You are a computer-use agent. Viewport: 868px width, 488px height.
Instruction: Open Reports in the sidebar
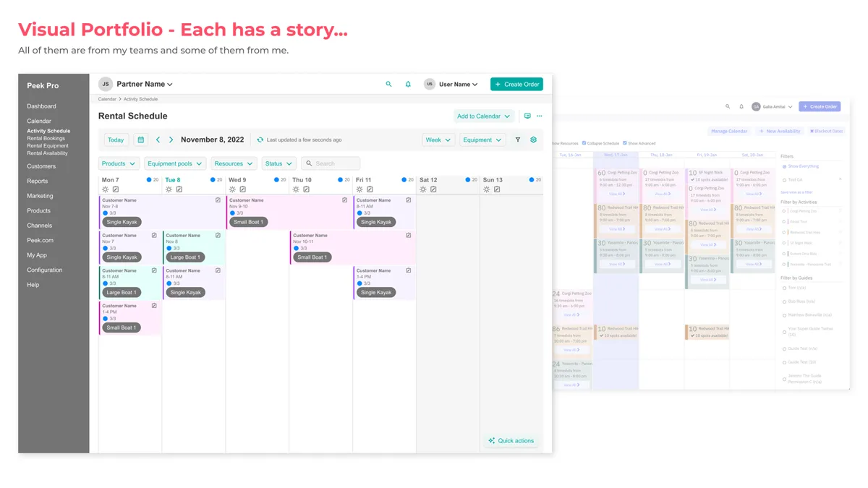pos(37,181)
